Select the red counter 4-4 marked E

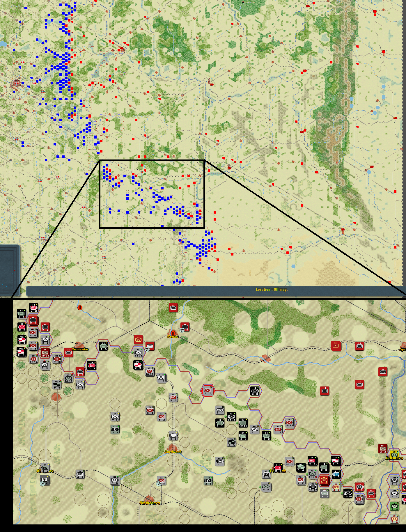(80, 371)
